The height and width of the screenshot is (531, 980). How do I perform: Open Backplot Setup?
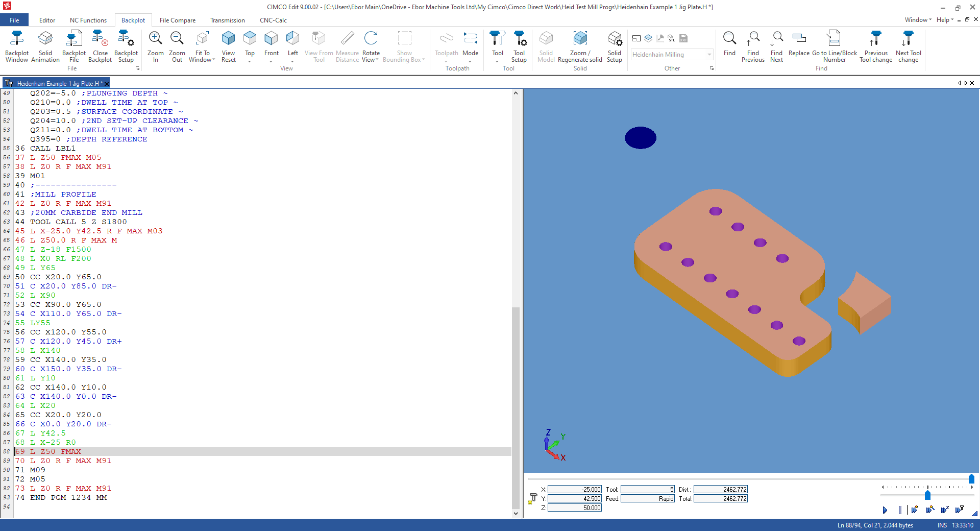[x=126, y=46]
